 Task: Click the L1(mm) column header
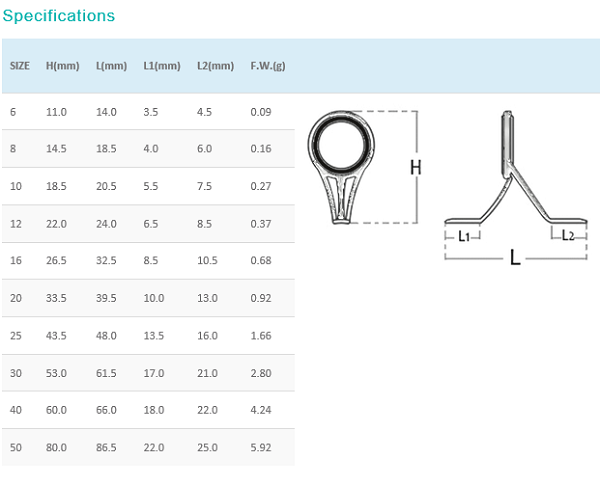click(162, 66)
